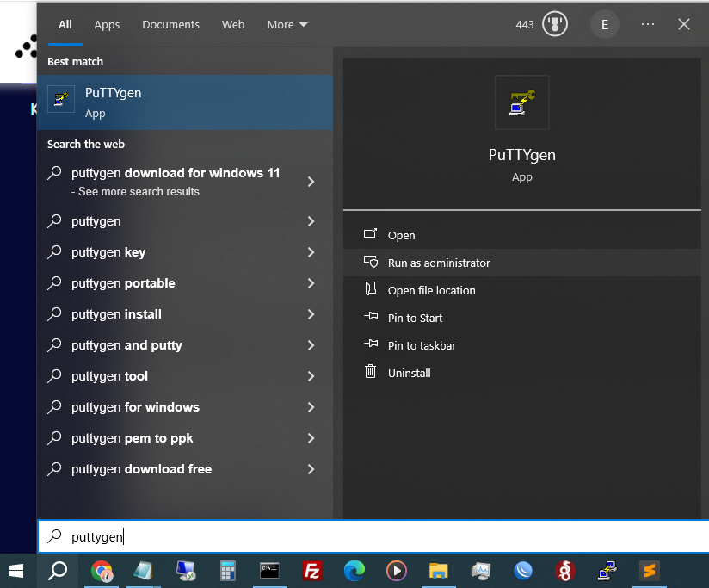Click the search box containing 'puttygen'
The height and width of the screenshot is (588, 709).
[370, 536]
